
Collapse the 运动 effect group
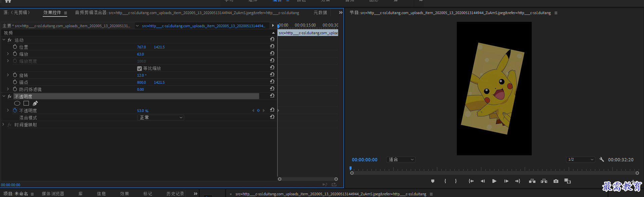4,40
